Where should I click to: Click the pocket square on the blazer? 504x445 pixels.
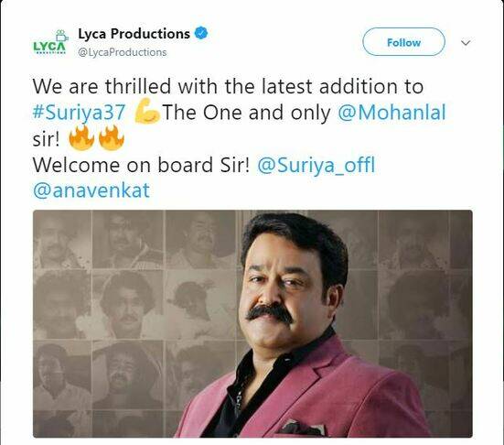[301, 429]
